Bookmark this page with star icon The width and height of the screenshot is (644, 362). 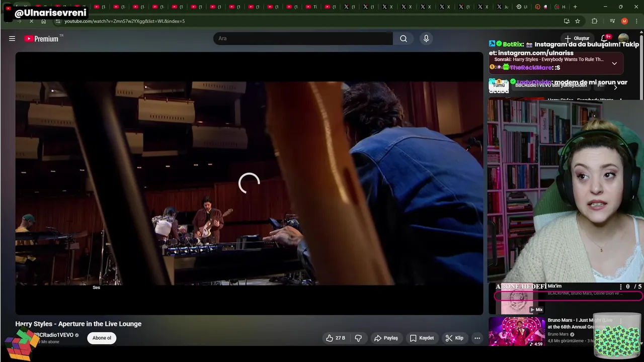578,21
